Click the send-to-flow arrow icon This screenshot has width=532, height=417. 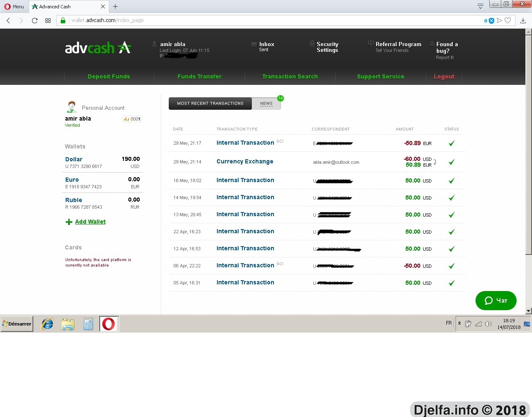click(x=500, y=20)
